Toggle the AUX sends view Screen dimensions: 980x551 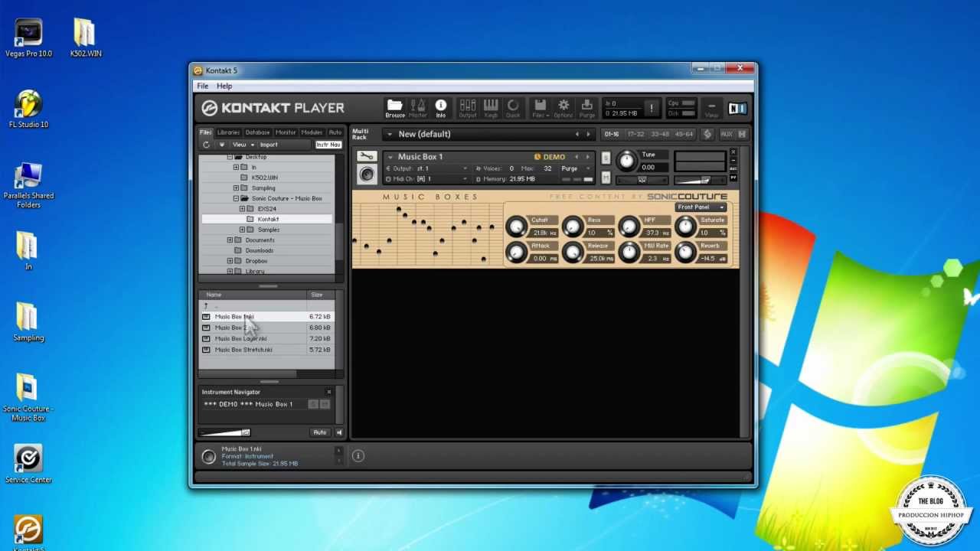point(727,134)
